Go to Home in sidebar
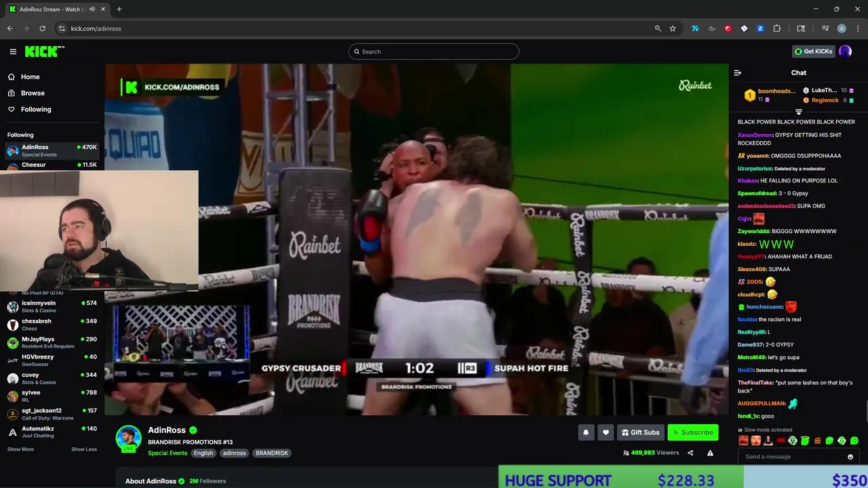 tap(30, 77)
